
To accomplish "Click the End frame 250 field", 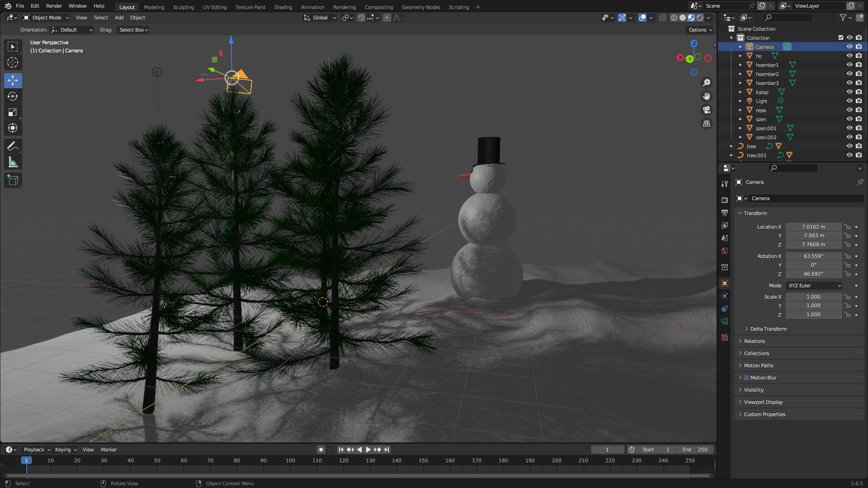I will pos(695,450).
